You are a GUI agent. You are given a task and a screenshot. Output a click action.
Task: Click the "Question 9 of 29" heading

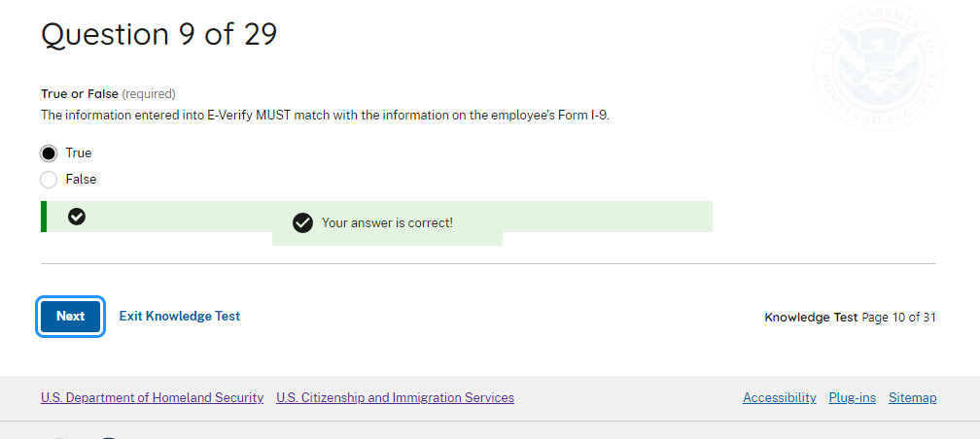coord(158,34)
